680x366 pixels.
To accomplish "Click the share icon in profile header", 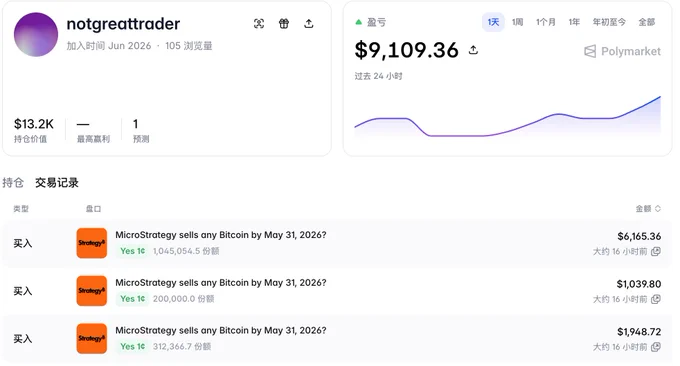I will [308, 23].
